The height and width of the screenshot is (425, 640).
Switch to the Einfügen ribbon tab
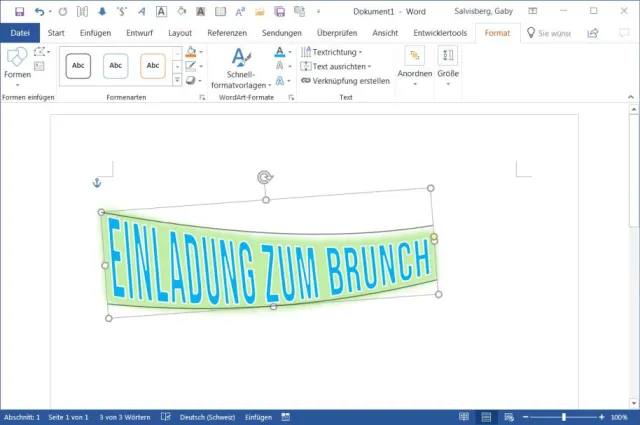(95, 33)
